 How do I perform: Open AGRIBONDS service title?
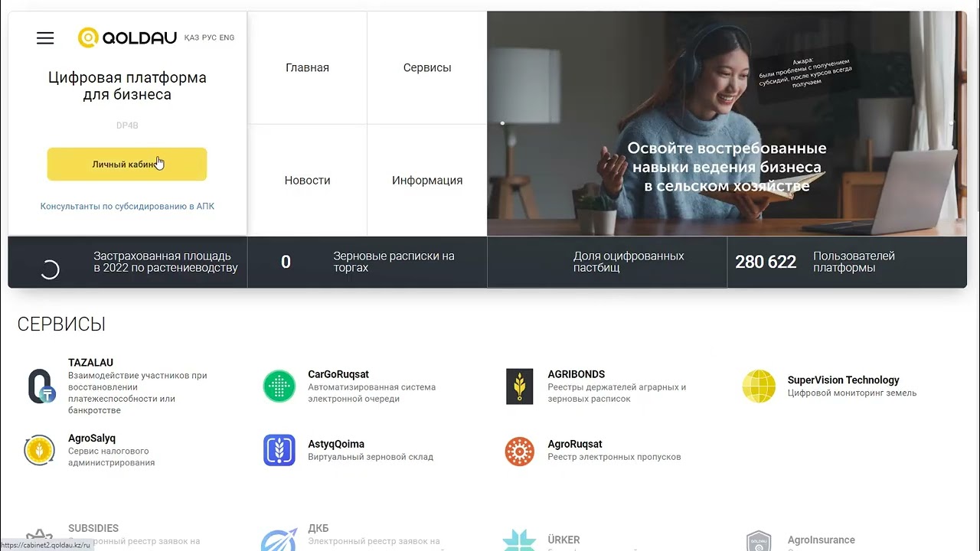tap(577, 374)
